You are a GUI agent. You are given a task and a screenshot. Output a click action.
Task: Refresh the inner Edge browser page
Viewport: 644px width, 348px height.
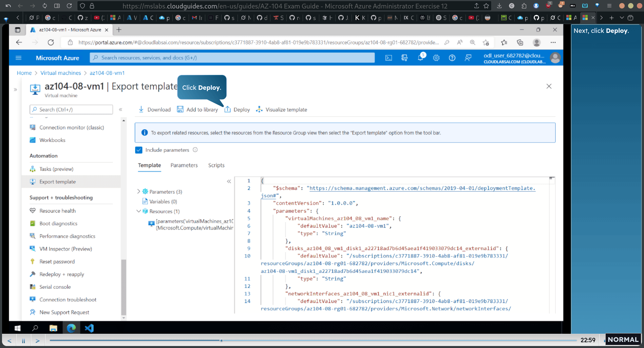pos(51,42)
